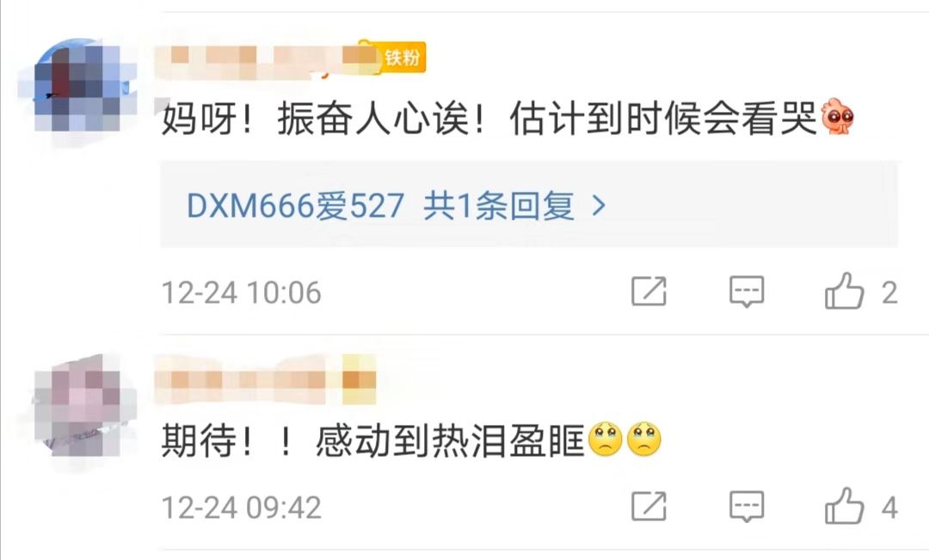The width and height of the screenshot is (929, 560).
Task: Share the 10:06 comment with forward icon
Action: [649, 291]
